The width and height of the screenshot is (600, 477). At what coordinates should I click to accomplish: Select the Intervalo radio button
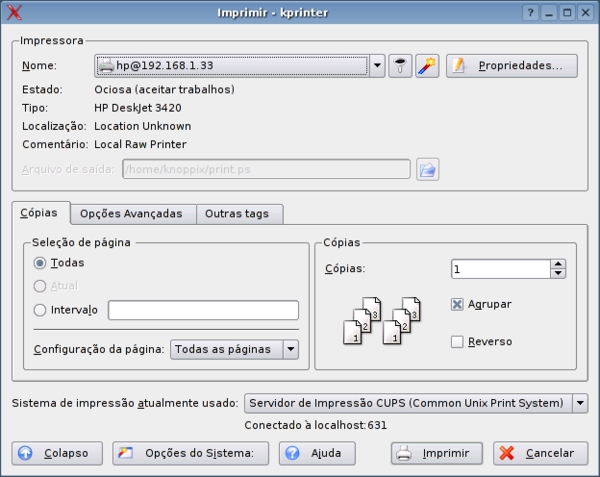40,310
